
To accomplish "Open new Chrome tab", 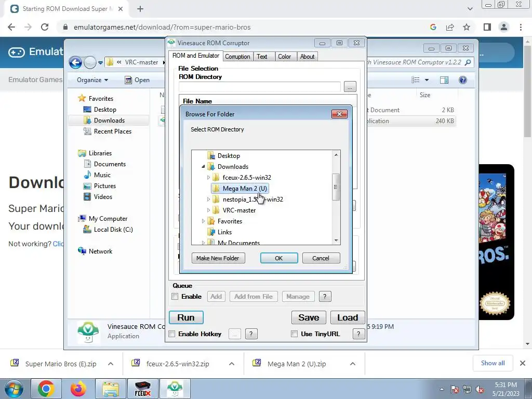I will (x=140, y=9).
